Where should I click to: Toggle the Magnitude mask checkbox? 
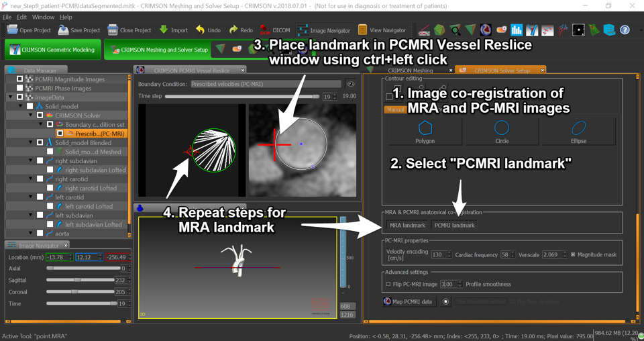[573, 254]
